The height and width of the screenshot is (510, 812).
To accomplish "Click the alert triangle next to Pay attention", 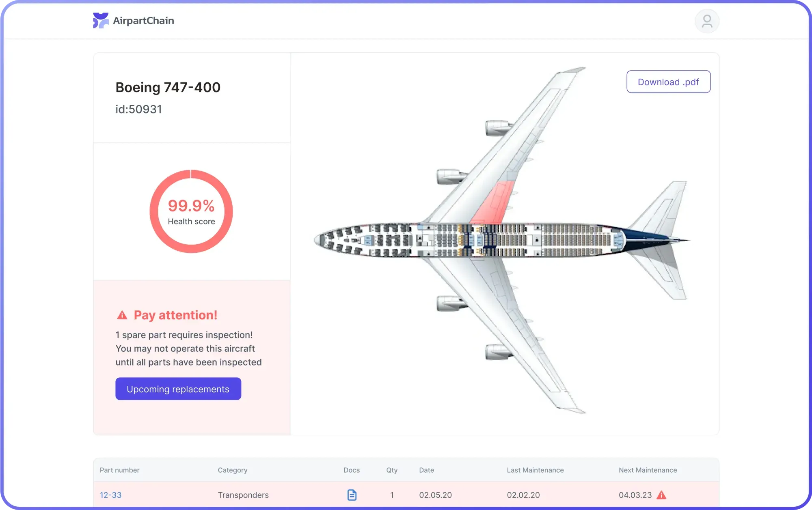I will 122,315.
